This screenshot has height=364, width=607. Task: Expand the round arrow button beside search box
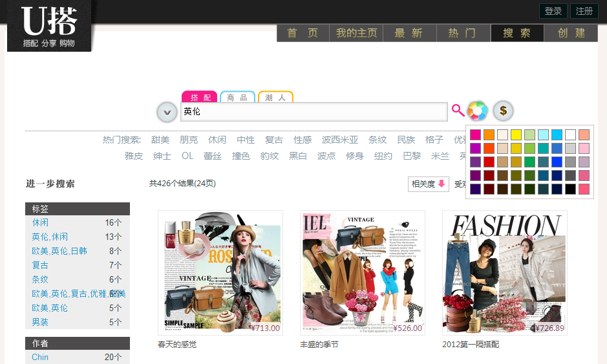coord(167,112)
